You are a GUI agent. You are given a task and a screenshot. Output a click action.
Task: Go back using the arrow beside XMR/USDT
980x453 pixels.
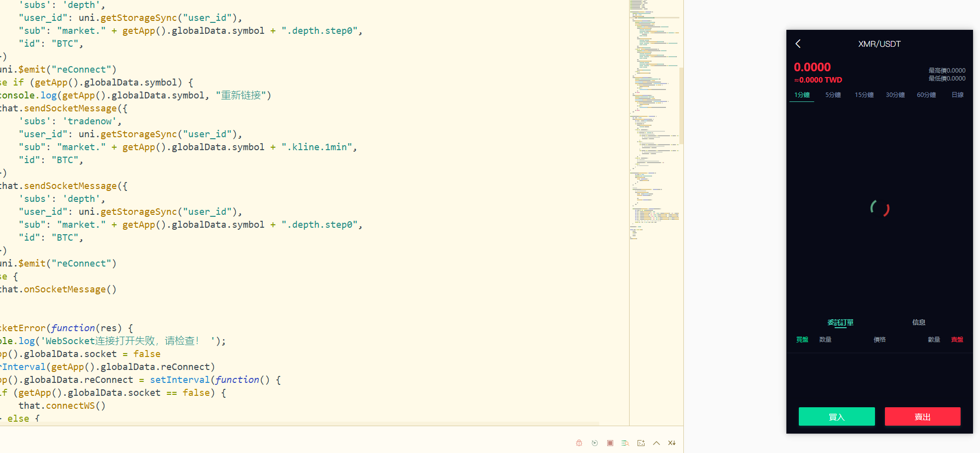pos(798,44)
